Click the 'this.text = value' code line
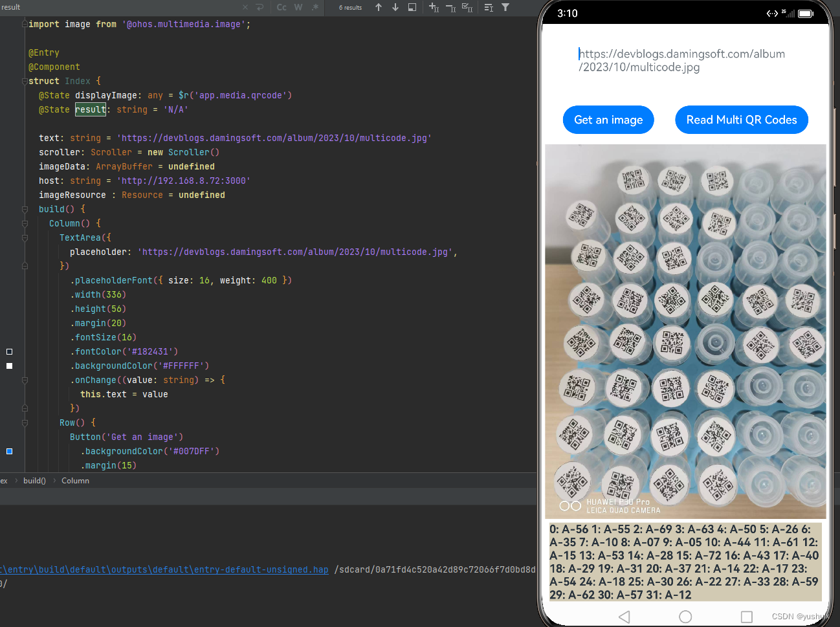Viewport: 840px width, 627px height. pos(124,394)
